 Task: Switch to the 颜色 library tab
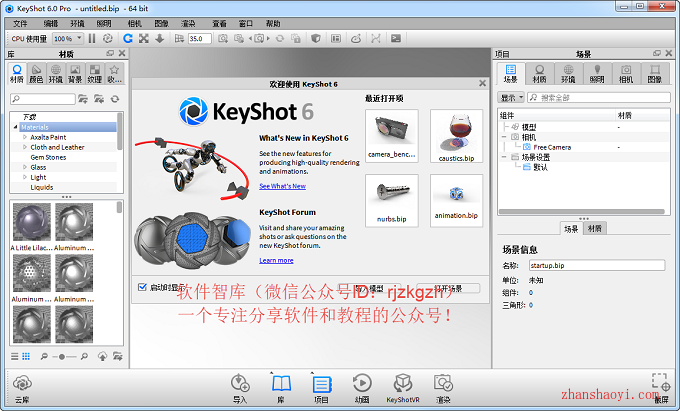point(36,73)
